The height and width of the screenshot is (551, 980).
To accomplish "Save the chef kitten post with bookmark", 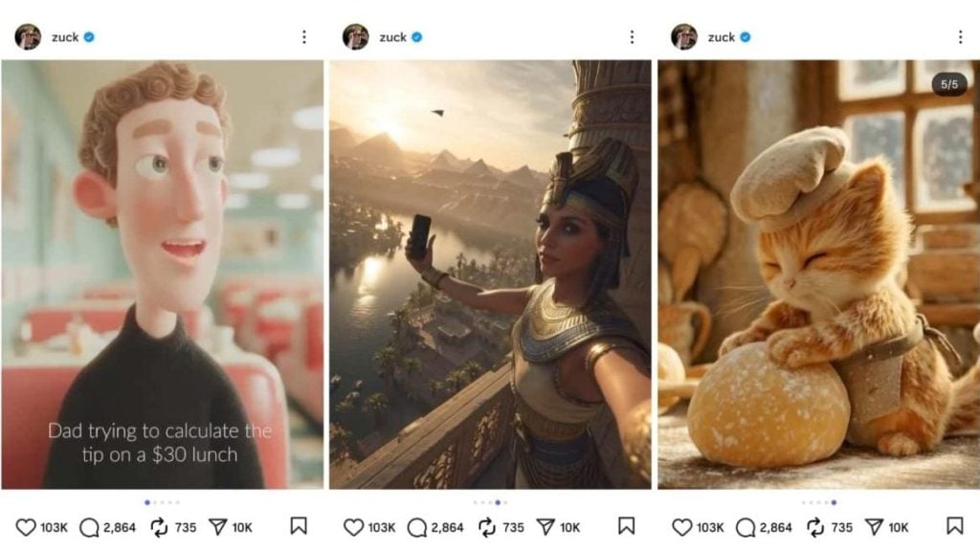I will (x=954, y=526).
